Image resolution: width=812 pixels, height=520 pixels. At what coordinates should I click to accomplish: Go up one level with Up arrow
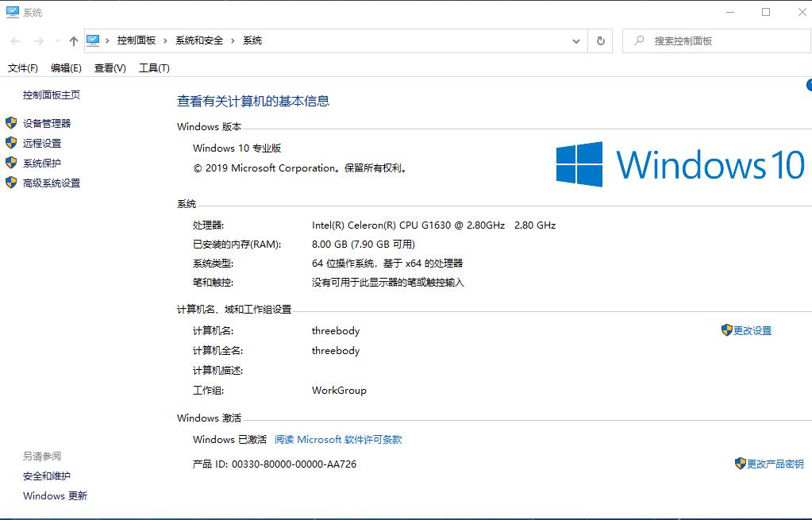pyautogui.click(x=74, y=41)
